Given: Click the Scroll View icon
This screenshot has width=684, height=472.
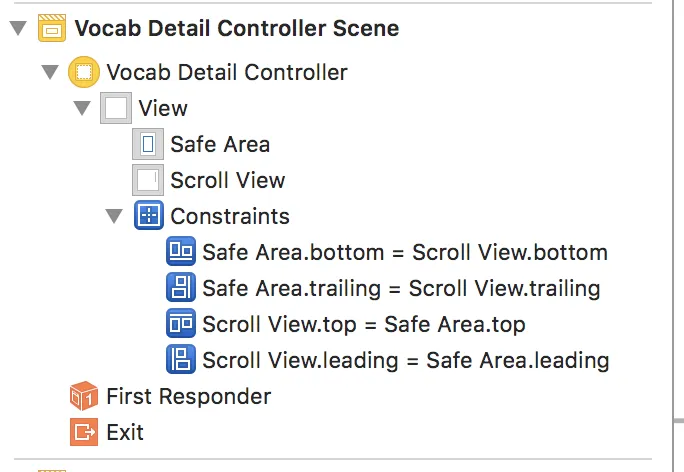Looking at the screenshot, I should point(148,180).
